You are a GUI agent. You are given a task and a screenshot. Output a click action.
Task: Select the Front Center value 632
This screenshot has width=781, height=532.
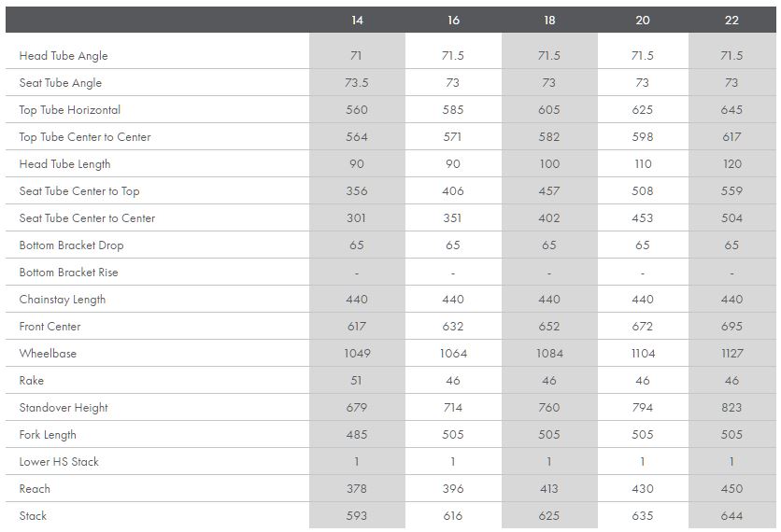pos(453,327)
